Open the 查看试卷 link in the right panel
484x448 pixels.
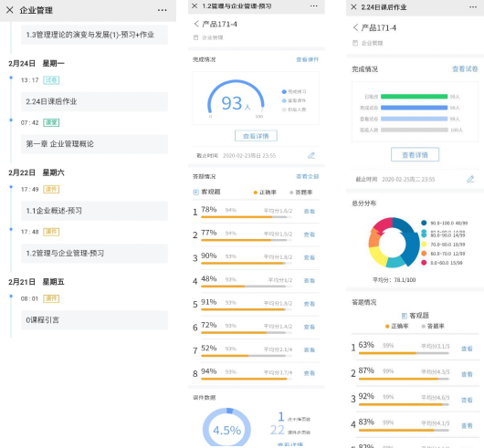coord(465,69)
